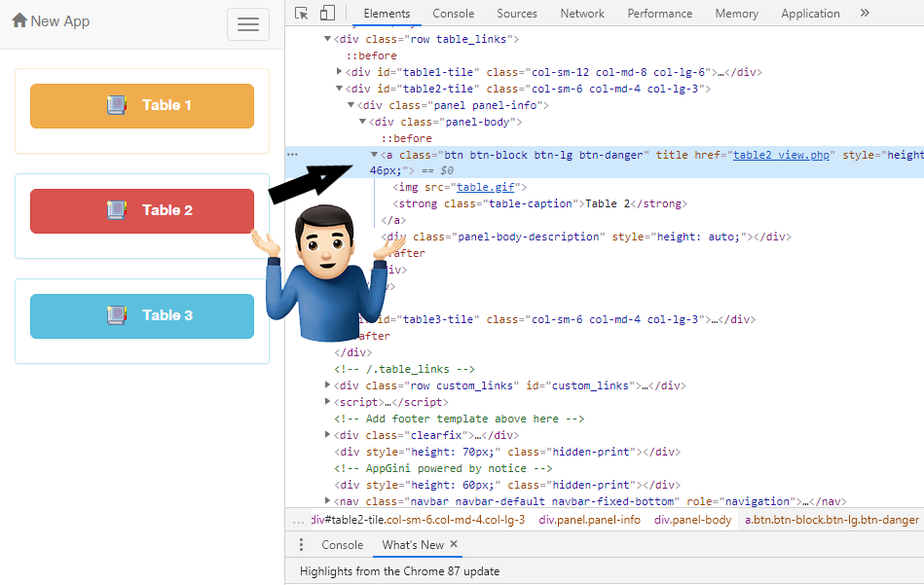This screenshot has width=924, height=585.
Task: Expand the clearfix div node
Action: (327, 434)
